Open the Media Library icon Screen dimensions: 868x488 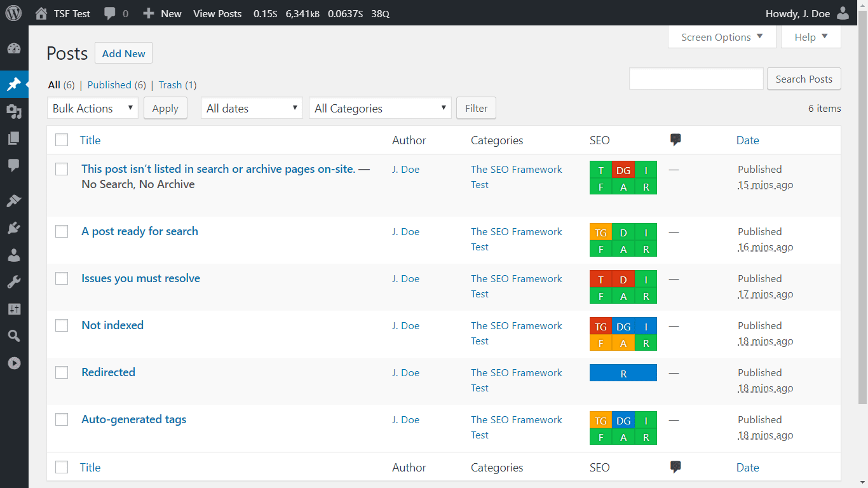tap(14, 111)
